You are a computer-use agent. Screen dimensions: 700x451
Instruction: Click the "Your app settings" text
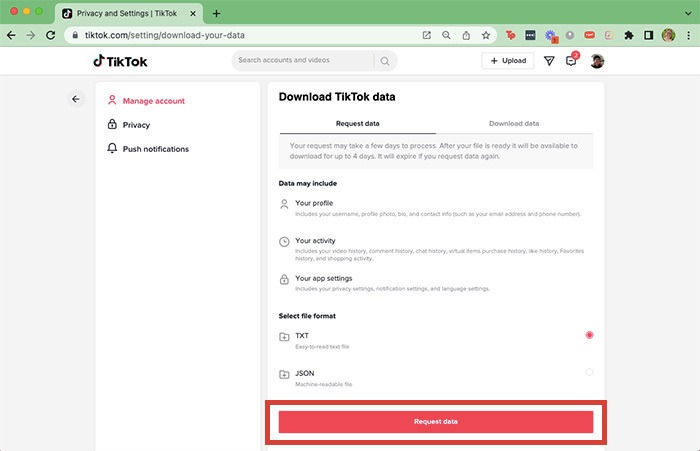(x=324, y=278)
